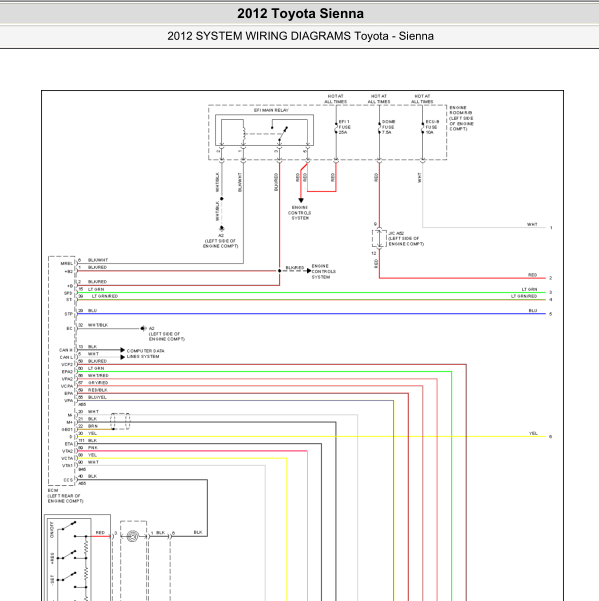599x601 pixels.
Task: Click the EFI Main Relay coil symbol
Action: click(244, 134)
